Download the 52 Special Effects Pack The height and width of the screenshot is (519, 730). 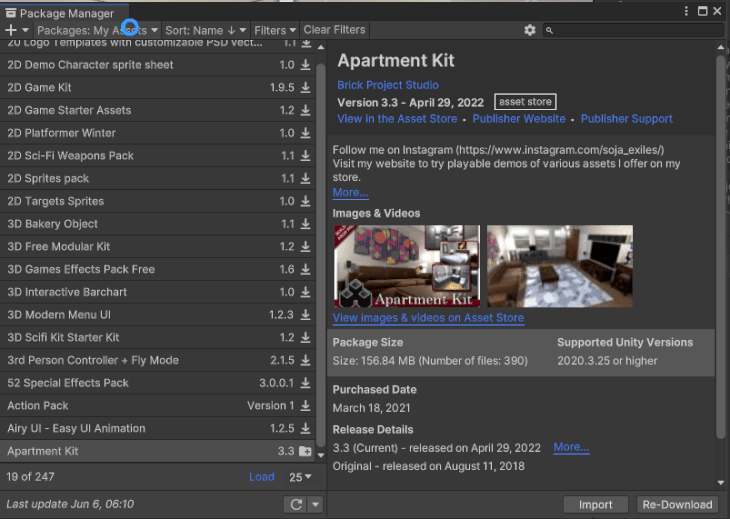click(305, 383)
